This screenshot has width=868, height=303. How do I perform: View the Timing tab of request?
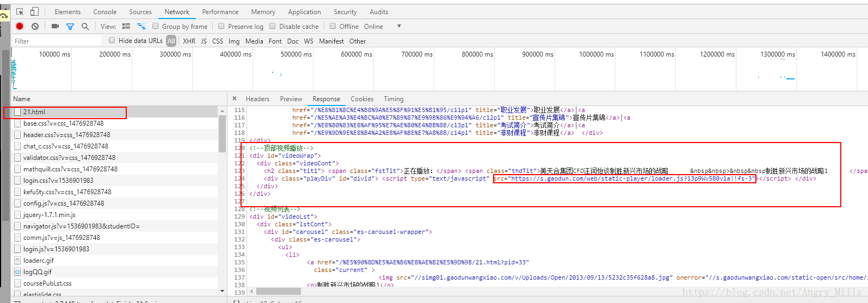(x=393, y=98)
